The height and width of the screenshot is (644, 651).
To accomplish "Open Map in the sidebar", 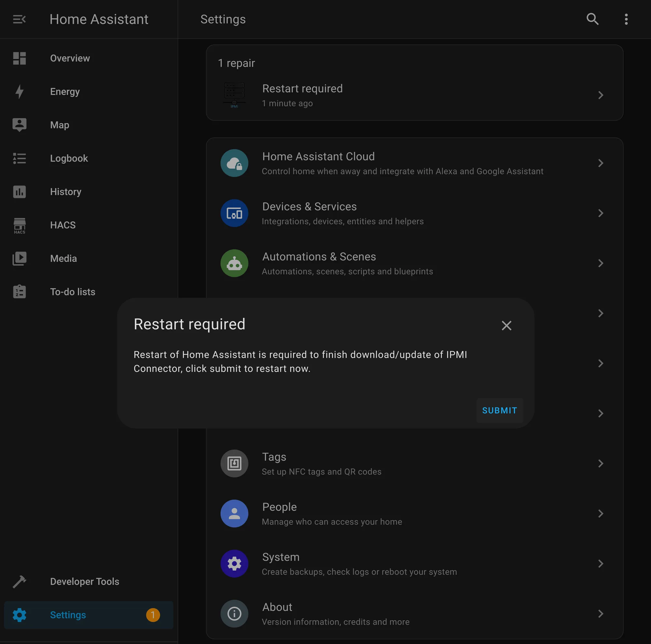I will pyautogui.click(x=89, y=125).
